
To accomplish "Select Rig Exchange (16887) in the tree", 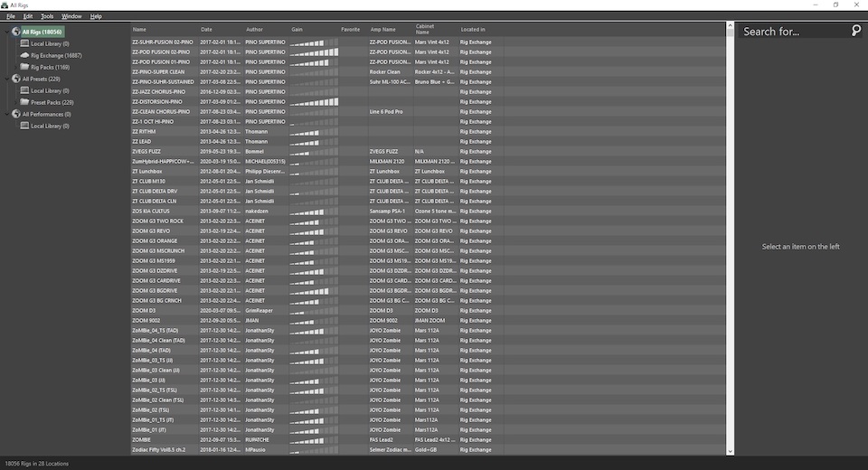I will pos(56,55).
